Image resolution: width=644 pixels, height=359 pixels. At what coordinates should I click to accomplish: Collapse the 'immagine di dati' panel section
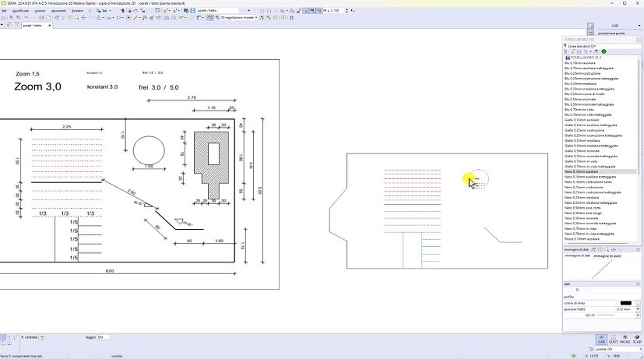click(637, 249)
